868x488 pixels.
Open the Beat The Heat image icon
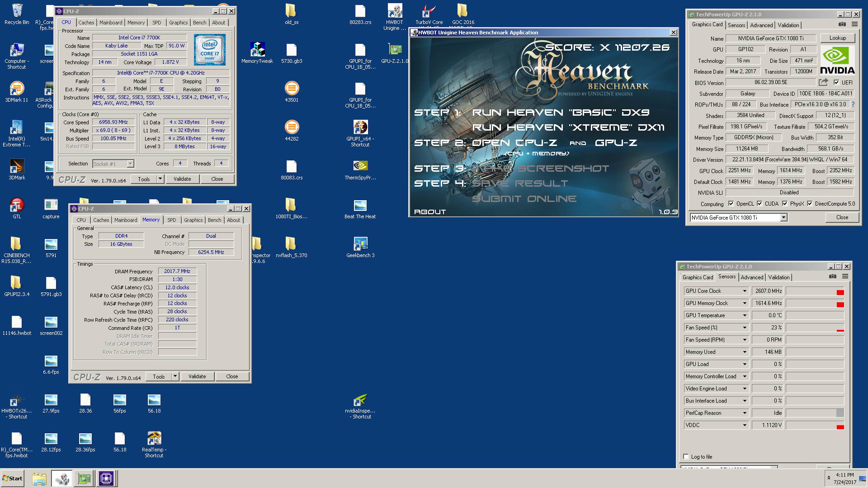coord(360,208)
